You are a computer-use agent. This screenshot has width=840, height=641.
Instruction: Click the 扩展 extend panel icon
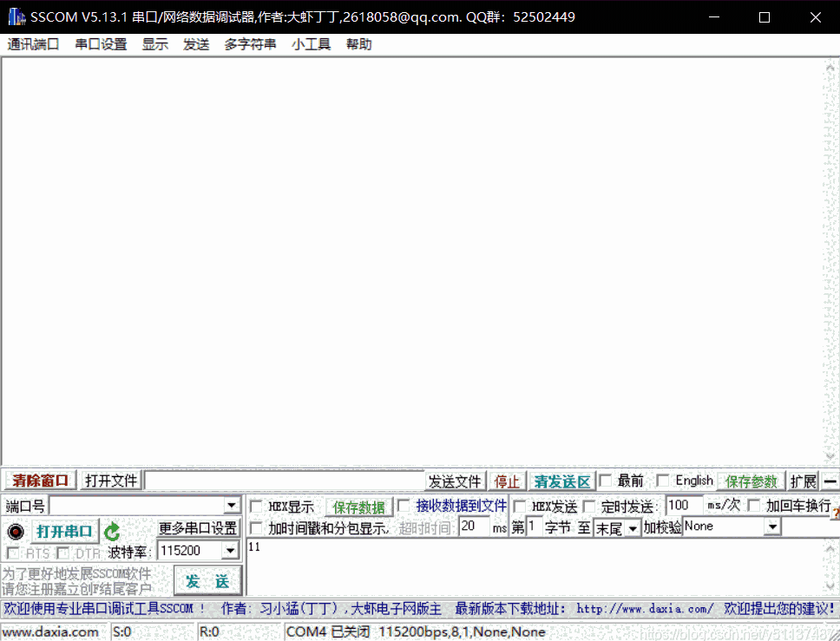point(804,480)
